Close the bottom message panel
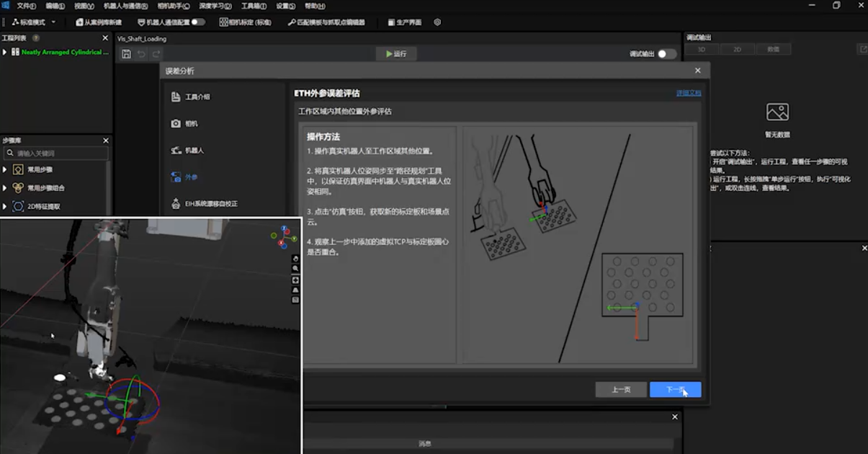The image size is (868, 454). pyautogui.click(x=675, y=417)
